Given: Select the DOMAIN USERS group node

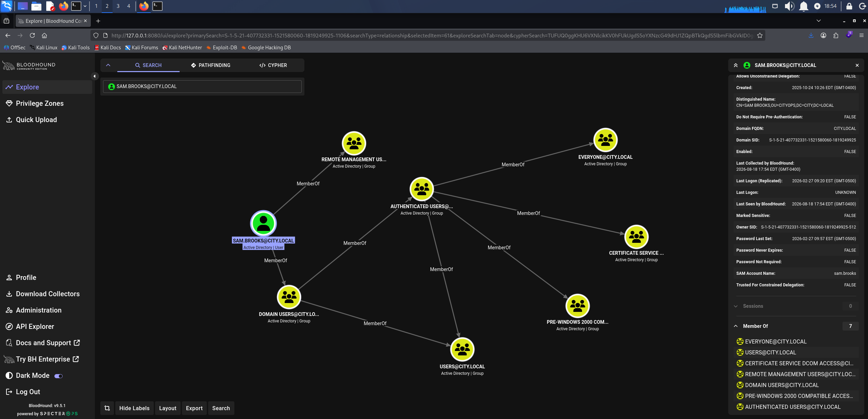Looking at the screenshot, I should 289,297.
